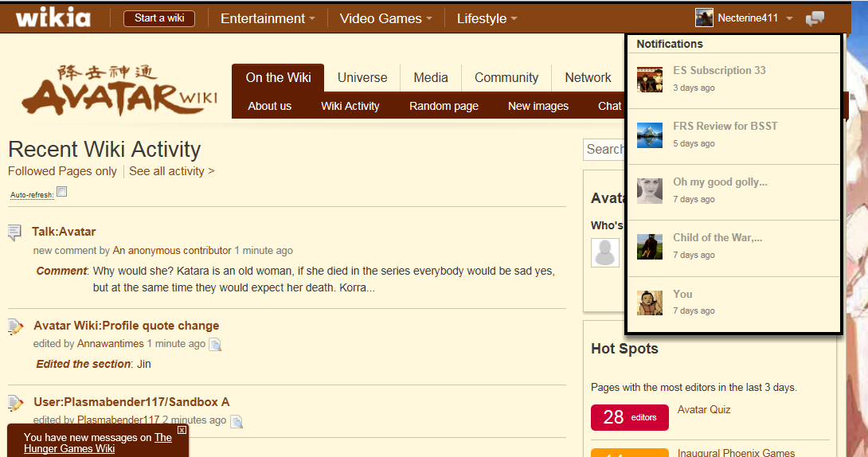Click the edit pencil icon beside Plasmabender117/Sandbox A

coord(15,403)
